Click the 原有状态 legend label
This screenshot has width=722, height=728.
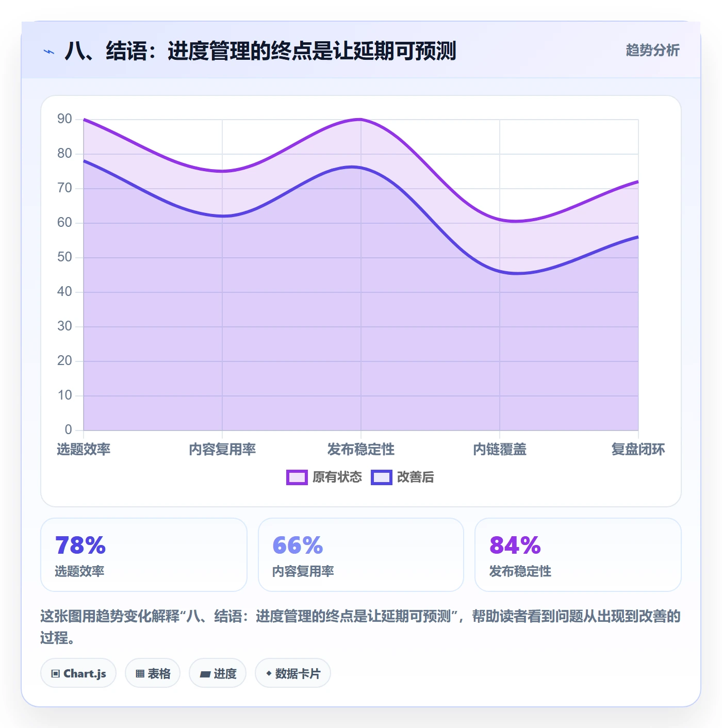click(x=337, y=477)
